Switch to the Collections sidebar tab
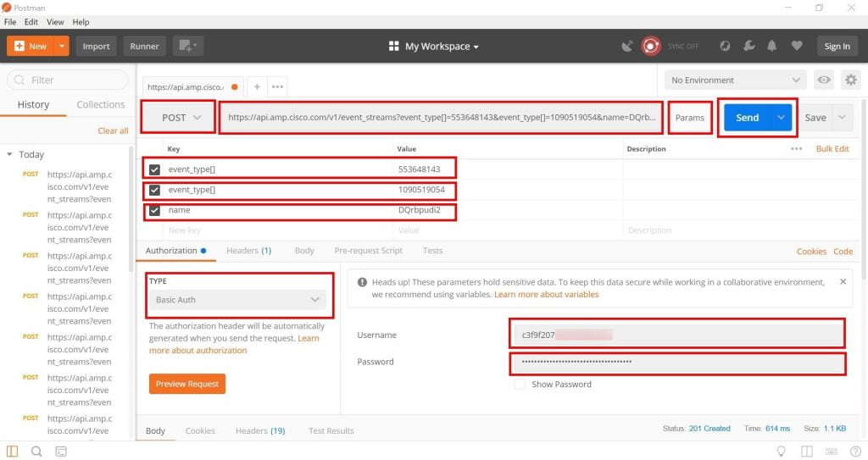868x460 pixels. (101, 104)
